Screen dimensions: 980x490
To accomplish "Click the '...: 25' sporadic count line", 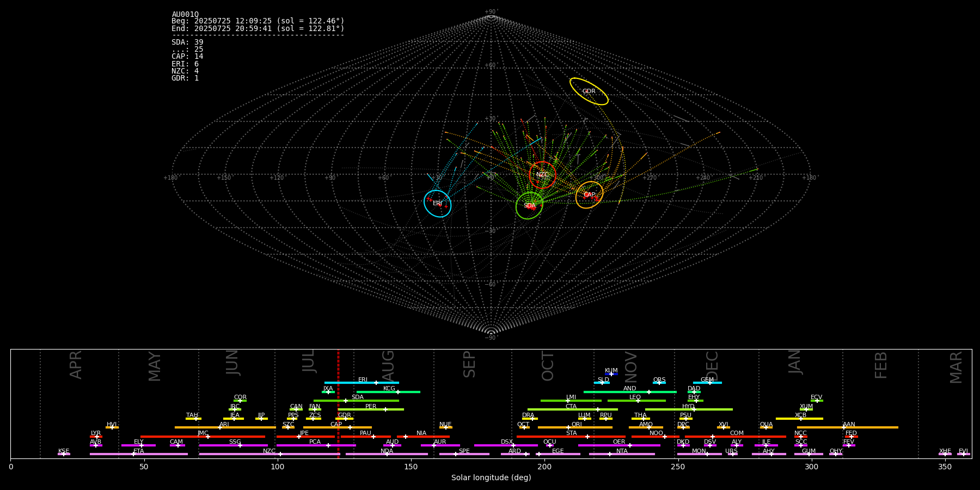I will click(187, 50).
